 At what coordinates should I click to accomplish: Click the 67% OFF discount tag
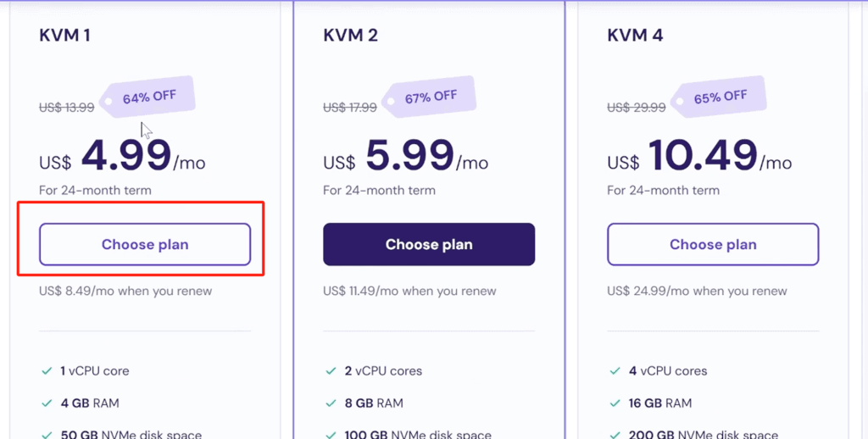430,97
